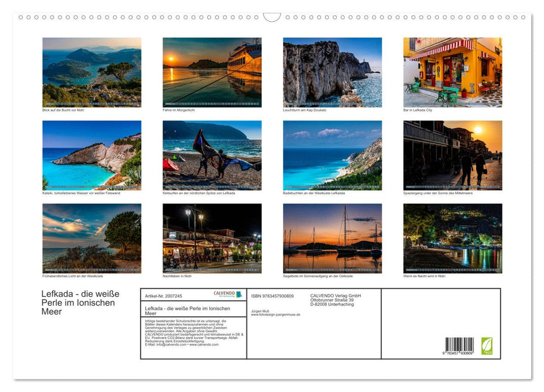View the Katsiki turquoise water image
Viewport: 544px width, 392px height.
pyautogui.click(x=91, y=155)
